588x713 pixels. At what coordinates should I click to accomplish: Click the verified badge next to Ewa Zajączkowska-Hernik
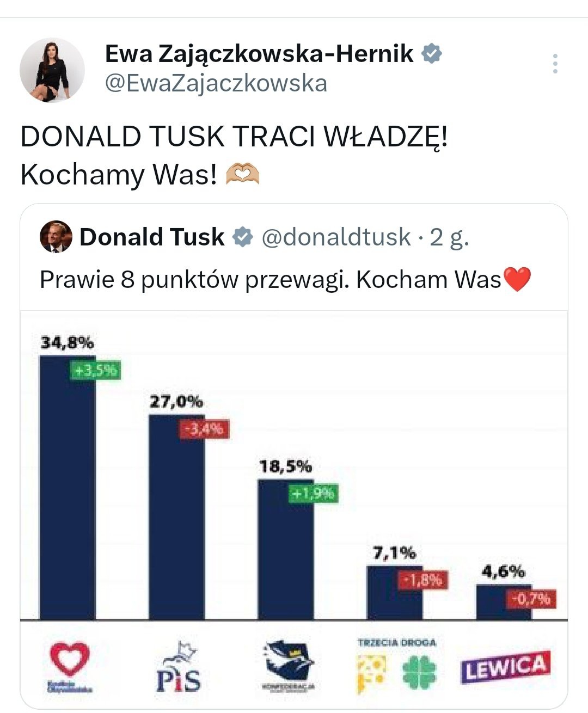[432, 53]
